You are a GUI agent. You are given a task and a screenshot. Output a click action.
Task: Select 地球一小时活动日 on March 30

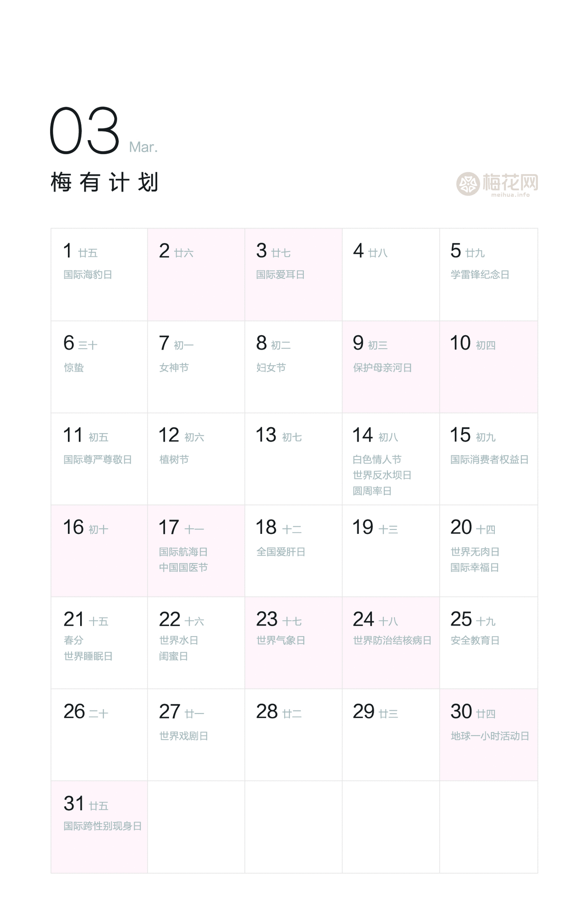(x=490, y=736)
